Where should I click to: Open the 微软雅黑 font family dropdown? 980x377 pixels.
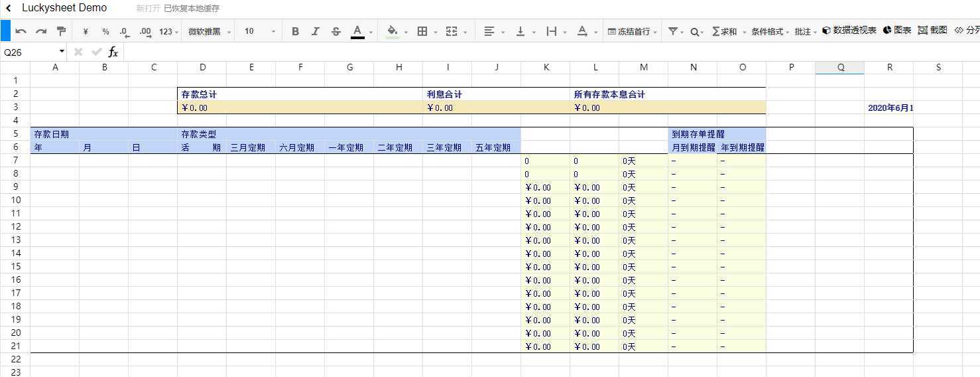[210, 31]
